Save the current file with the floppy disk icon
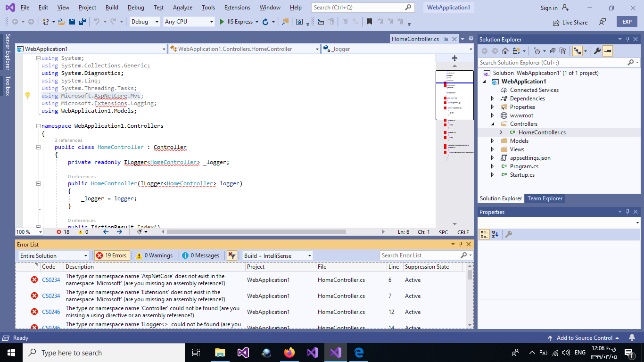The height and width of the screenshot is (362, 644). coord(72,22)
